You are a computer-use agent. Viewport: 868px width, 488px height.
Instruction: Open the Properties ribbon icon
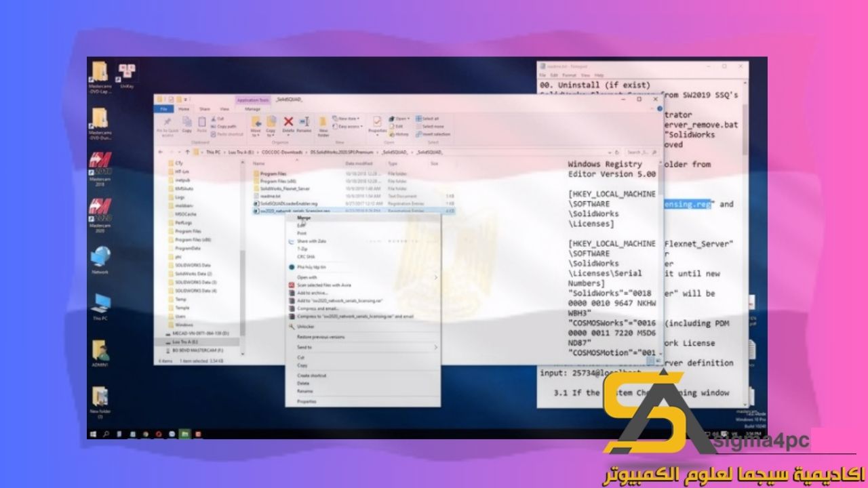[x=377, y=125]
